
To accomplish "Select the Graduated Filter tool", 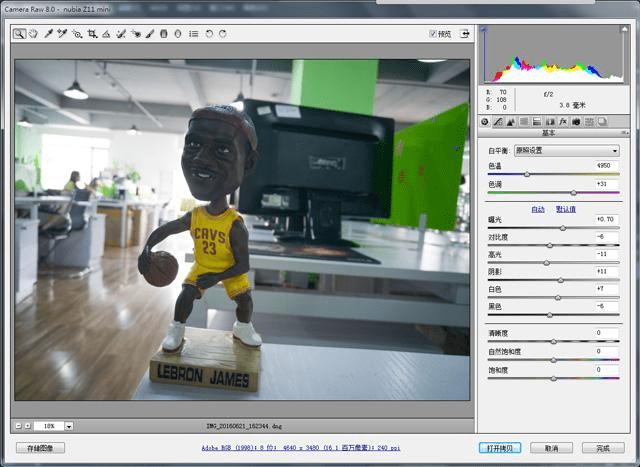I will pyautogui.click(x=164, y=34).
